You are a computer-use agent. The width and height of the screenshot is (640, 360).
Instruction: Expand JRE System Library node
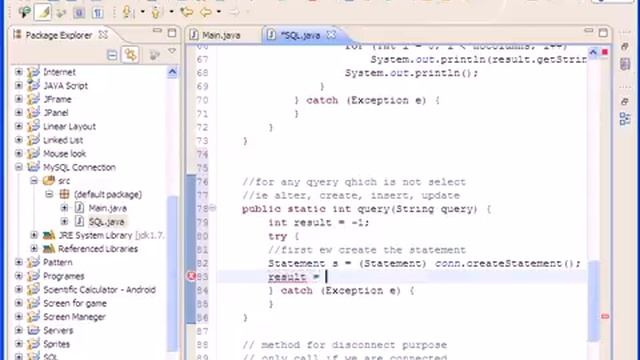point(34,235)
